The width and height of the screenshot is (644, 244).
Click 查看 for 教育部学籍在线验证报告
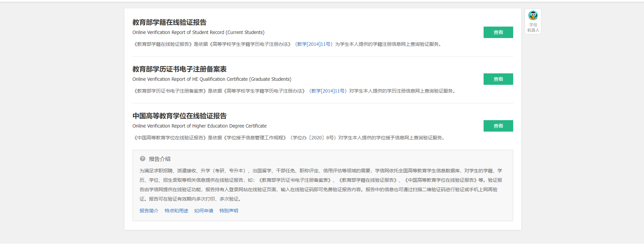pos(498,32)
